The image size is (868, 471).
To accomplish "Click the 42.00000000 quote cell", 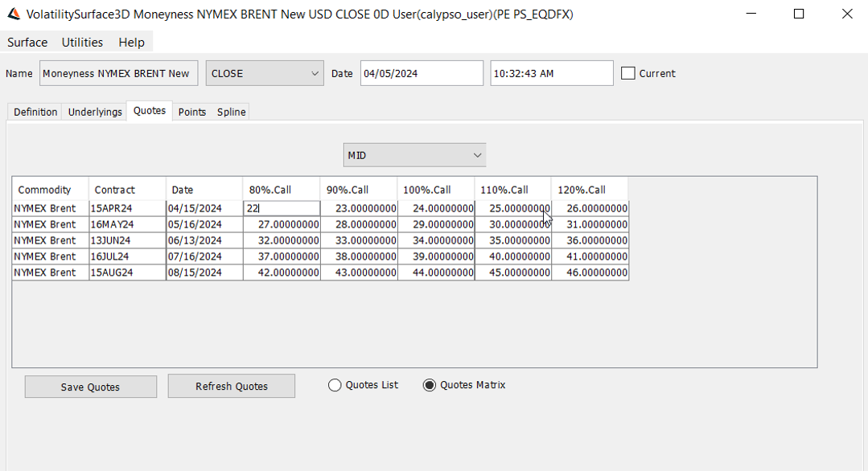I will pos(282,272).
